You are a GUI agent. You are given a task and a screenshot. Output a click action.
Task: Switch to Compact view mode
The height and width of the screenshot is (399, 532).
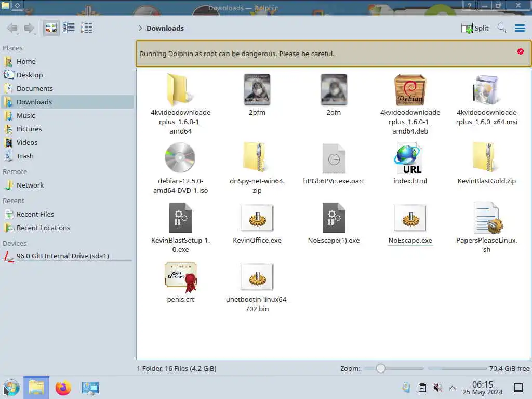click(69, 28)
